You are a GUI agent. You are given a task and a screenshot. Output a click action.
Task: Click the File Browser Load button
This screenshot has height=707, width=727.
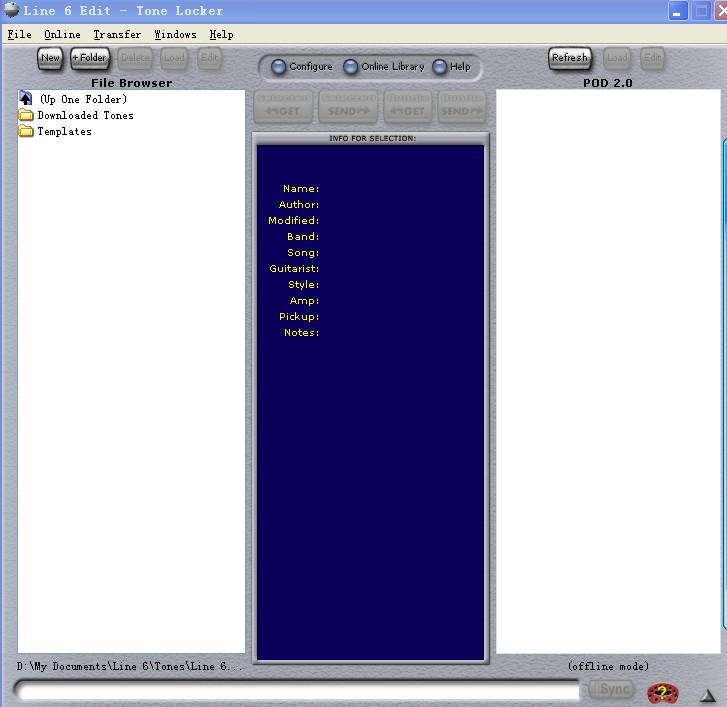(174, 58)
